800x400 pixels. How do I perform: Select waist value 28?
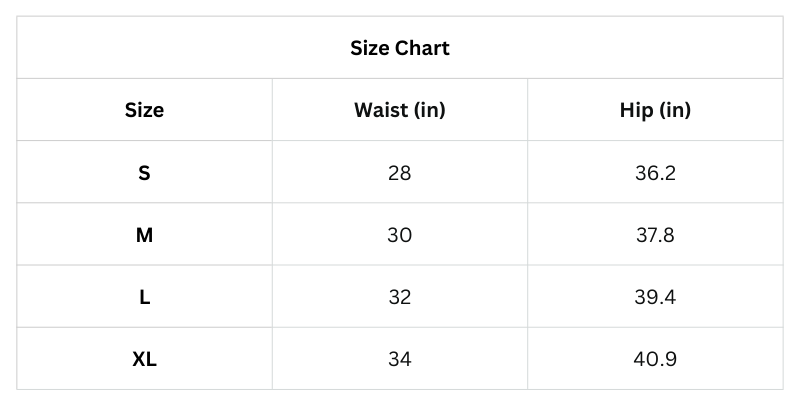click(399, 173)
